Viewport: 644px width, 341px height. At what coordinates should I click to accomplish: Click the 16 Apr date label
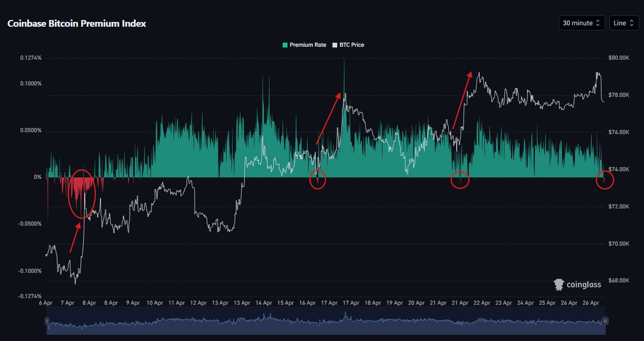coord(308,303)
